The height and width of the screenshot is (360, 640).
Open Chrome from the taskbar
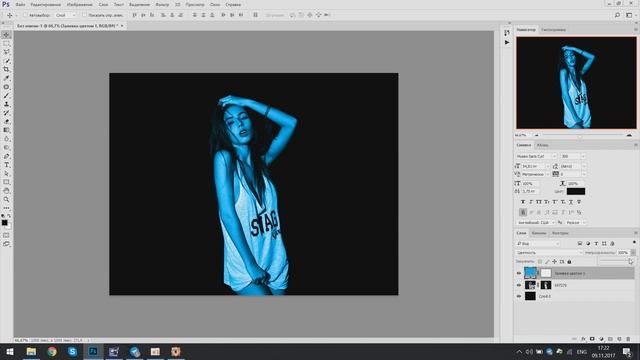click(52, 351)
